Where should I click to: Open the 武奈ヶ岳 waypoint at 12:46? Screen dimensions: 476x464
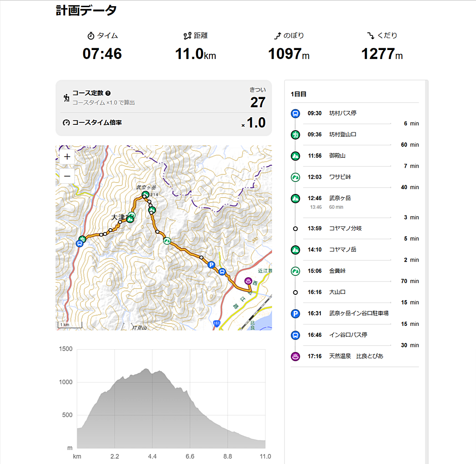pyautogui.click(x=355, y=202)
